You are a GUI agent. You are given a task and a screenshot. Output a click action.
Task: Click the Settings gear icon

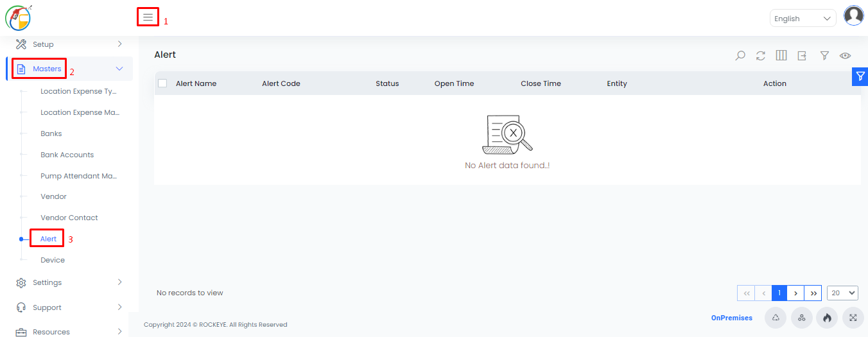21,282
